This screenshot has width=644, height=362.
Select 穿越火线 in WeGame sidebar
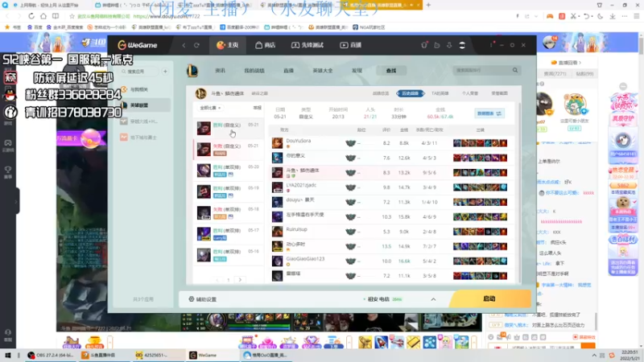139,121
